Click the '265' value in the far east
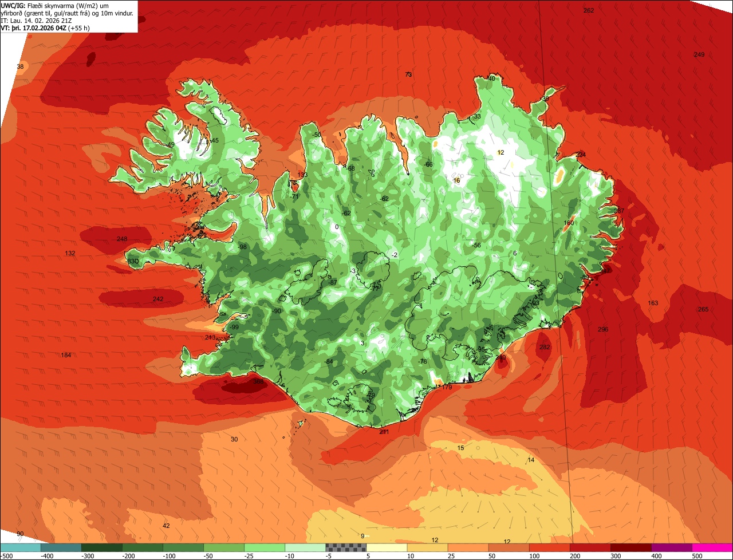Image resolution: width=733 pixels, height=560 pixels. click(703, 309)
